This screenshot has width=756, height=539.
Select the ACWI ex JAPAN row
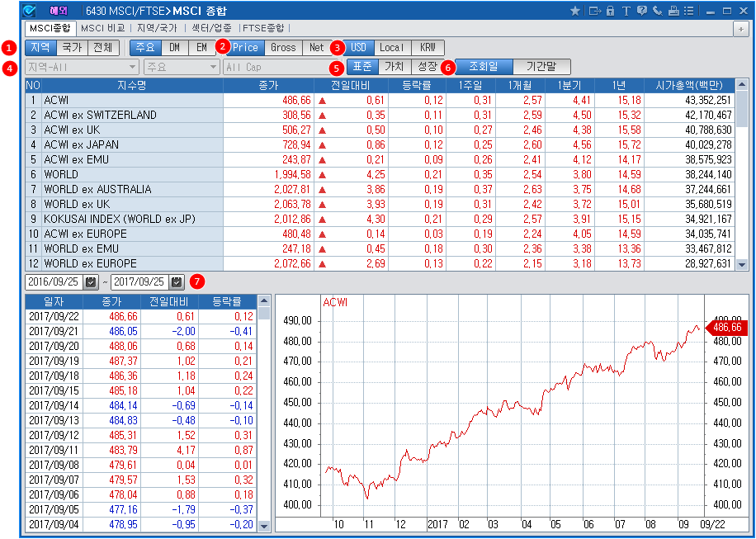tap(380, 144)
